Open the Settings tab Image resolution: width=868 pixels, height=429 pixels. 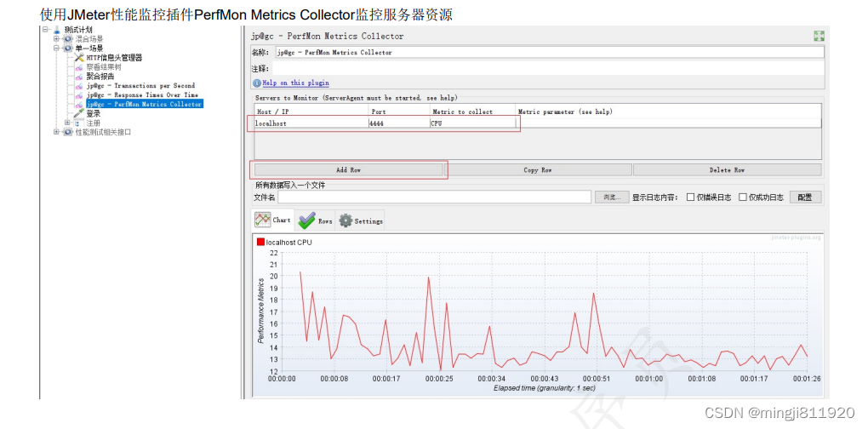coord(360,220)
